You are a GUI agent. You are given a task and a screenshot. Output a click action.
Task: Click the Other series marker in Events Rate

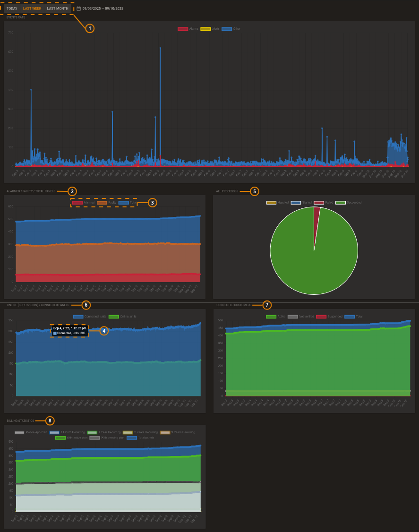point(227,28)
